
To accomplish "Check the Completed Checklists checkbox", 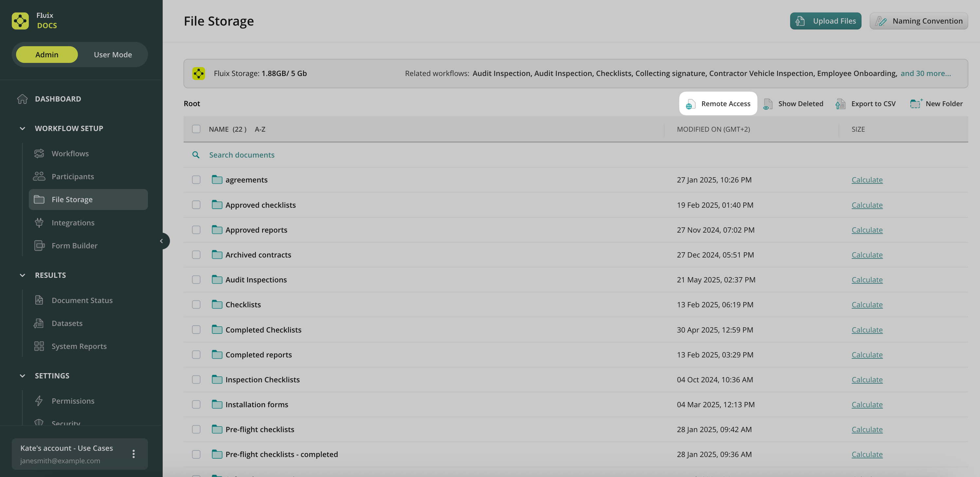I will 196,330.
